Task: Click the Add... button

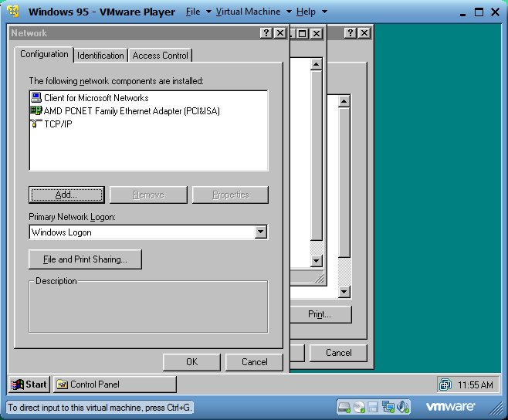Action: [x=66, y=195]
